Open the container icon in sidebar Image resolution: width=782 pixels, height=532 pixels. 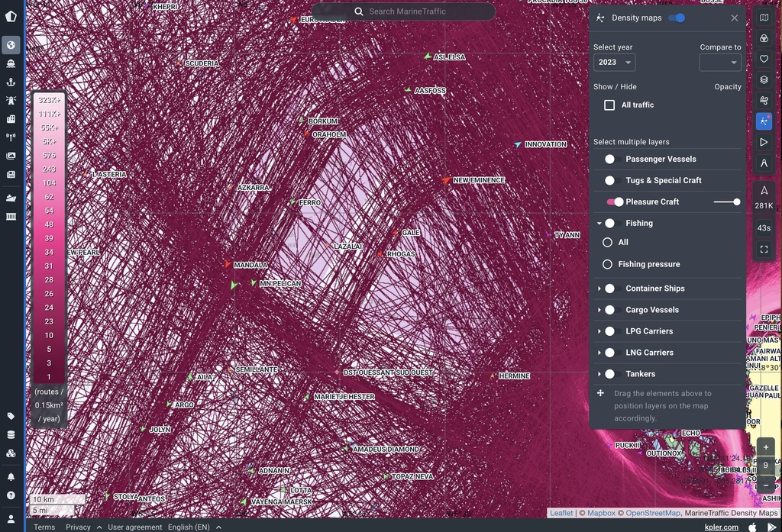pyautogui.click(x=11, y=217)
